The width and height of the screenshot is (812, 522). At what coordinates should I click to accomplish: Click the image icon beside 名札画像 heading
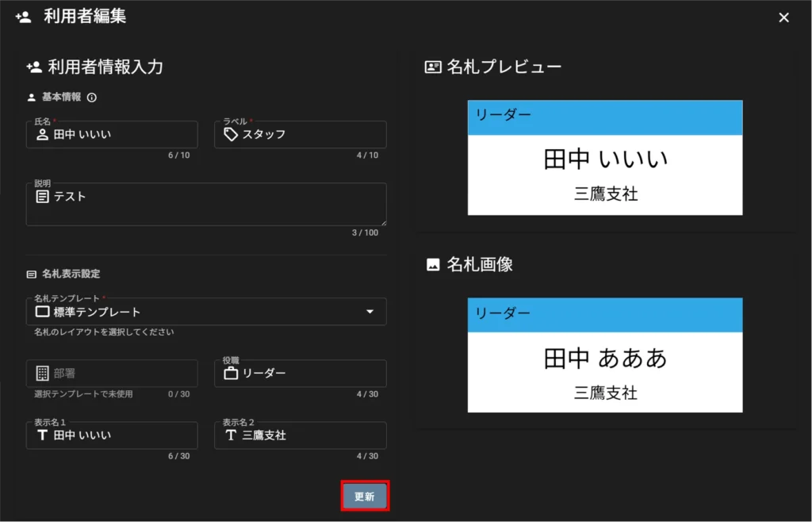coord(433,265)
